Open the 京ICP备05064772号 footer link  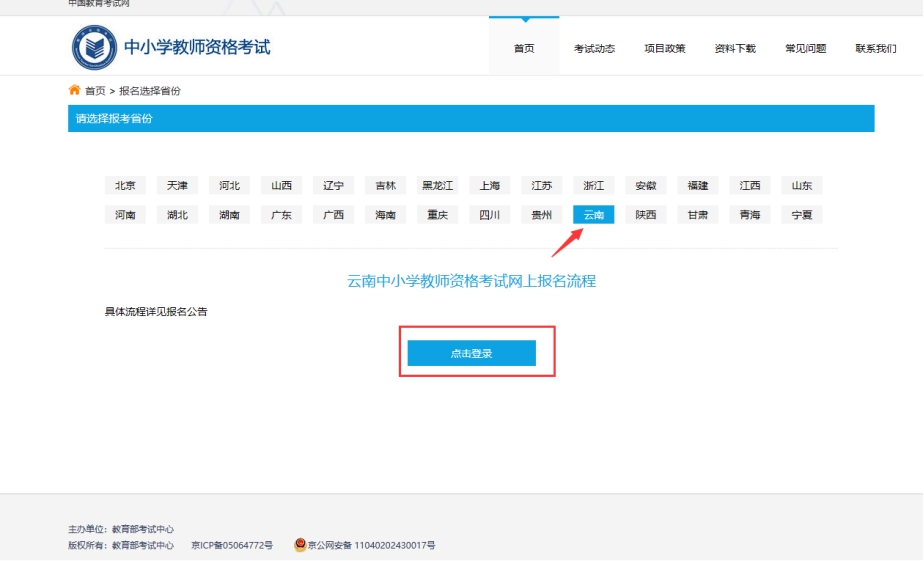coord(232,546)
